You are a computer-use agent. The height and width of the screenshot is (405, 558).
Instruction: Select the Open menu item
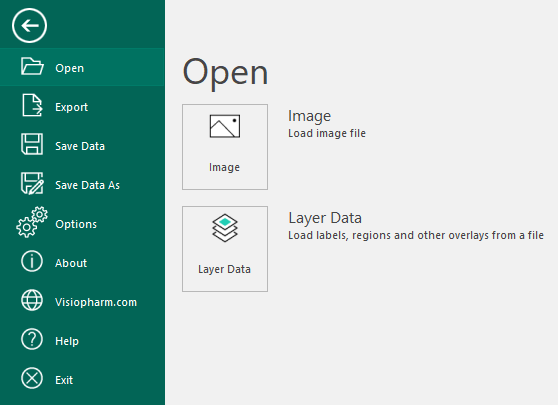tap(82, 67)
